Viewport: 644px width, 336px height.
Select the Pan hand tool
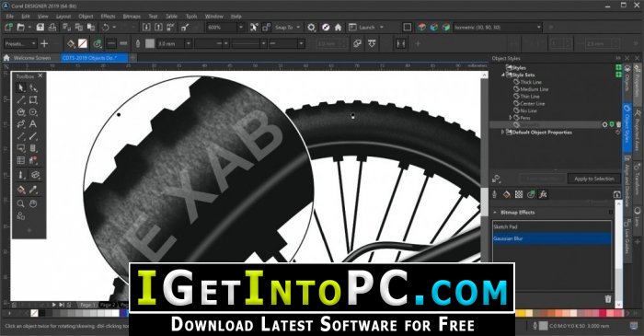click(x=33, y=203)
